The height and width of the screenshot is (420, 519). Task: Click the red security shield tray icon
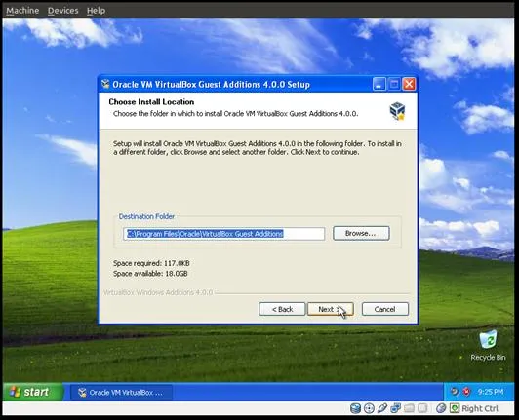(x=466, y=392)
